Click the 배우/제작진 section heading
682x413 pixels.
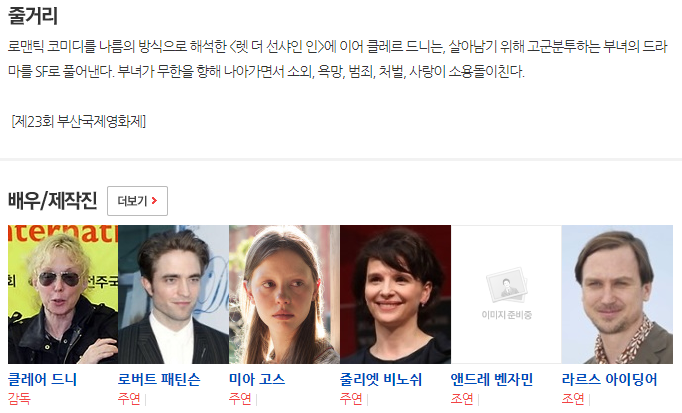coord(53,201)
